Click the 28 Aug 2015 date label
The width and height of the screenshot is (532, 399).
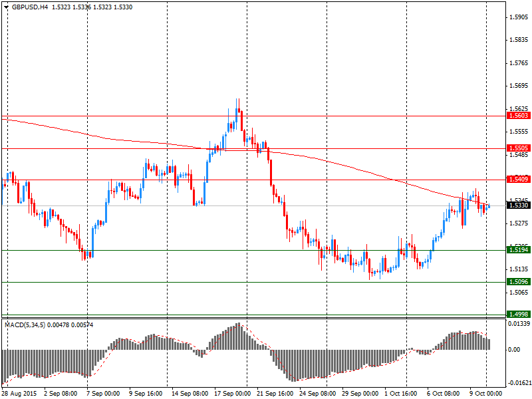tap(19, 394)
